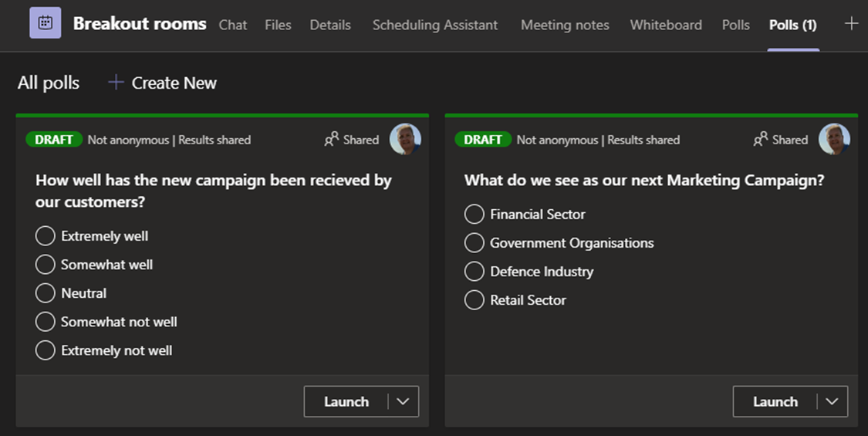The height and width of the screenshot is (436, 868).
Task: Click DRAFT badge on campaign reception poll
Action: (54, 140)
